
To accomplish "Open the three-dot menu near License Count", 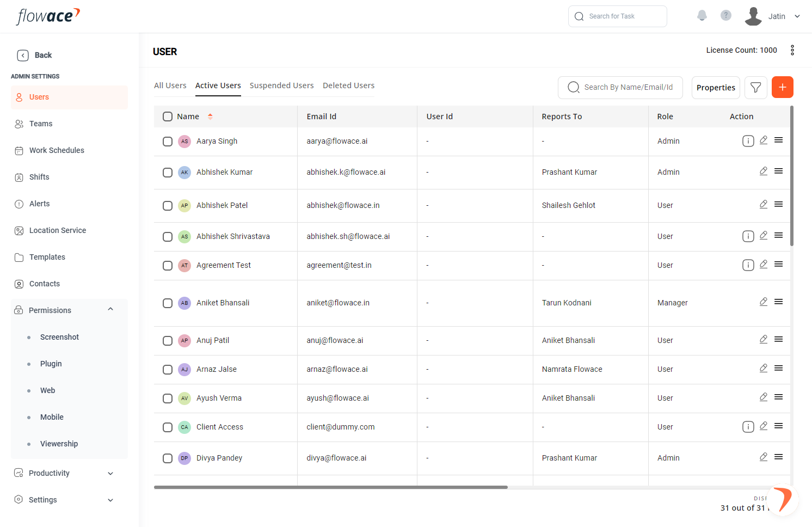I will tap(792, 50).
